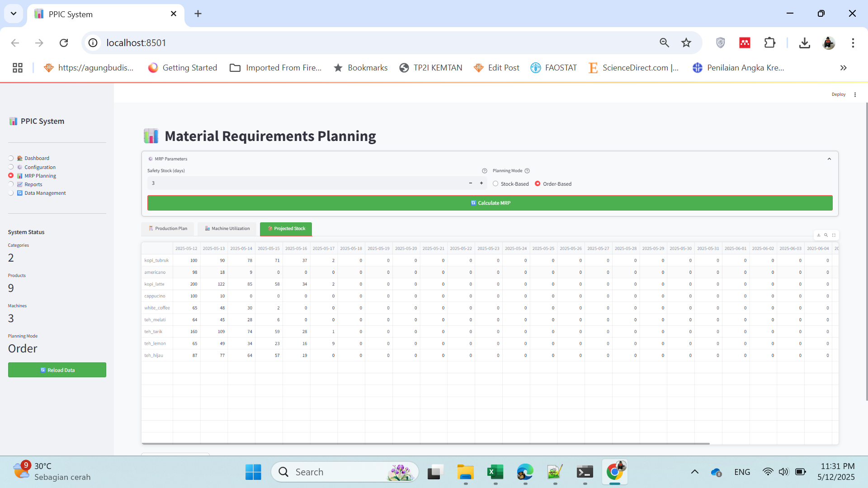Bookmark this page with star icon
This screenshot has height=488, width=868.
point(686,43)
